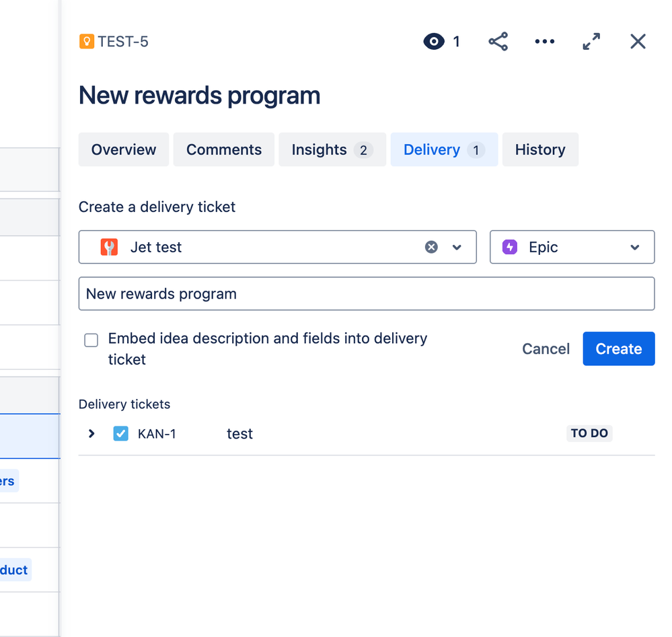Click the 'Embed idea description' checkbox label text
Viewport: 672px width, 637px height.
268,348
